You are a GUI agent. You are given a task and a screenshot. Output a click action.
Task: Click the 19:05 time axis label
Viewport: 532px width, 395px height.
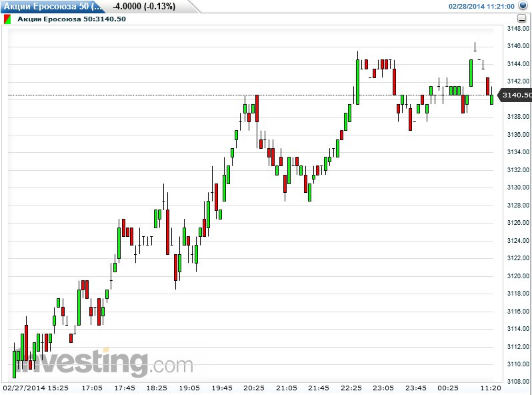(189, 388)
